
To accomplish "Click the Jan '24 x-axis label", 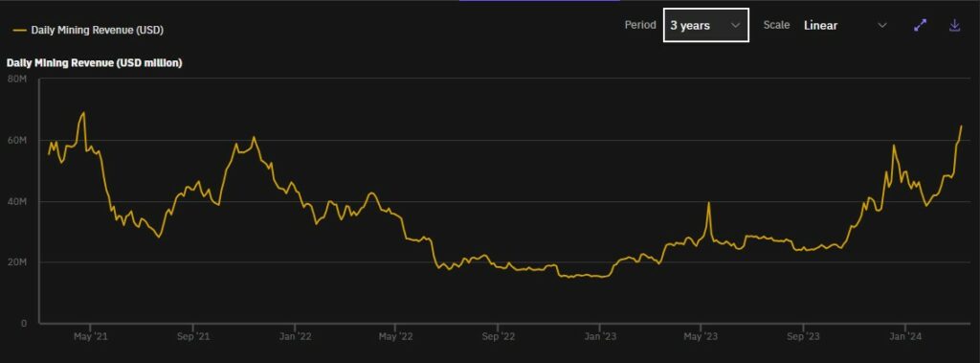I will click(x=904, y=337).
